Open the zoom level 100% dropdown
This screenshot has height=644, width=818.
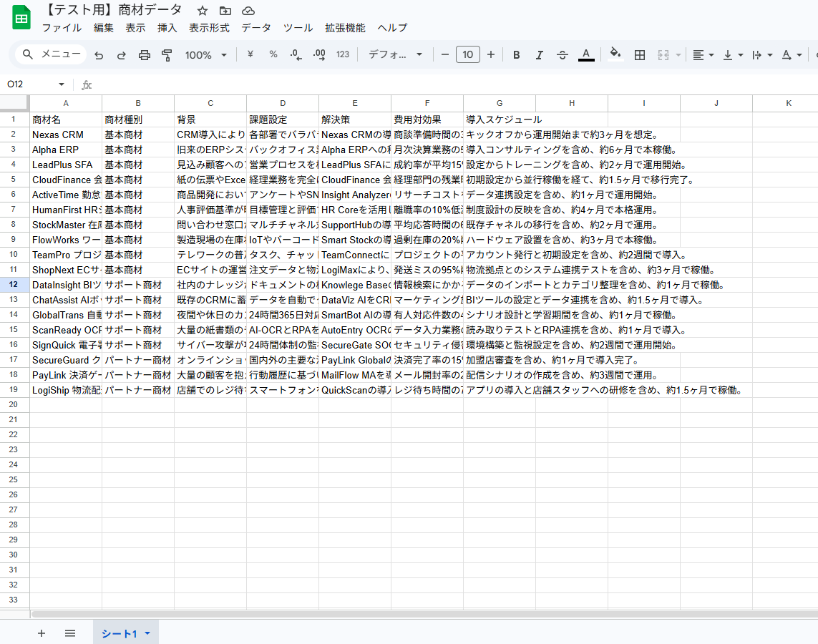[206, 55]
